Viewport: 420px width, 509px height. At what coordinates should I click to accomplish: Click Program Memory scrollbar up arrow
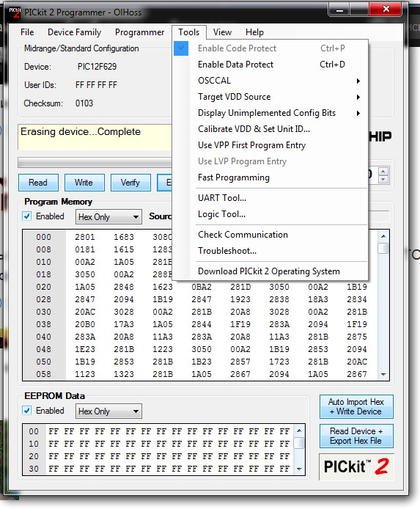(x=383, y=236)
